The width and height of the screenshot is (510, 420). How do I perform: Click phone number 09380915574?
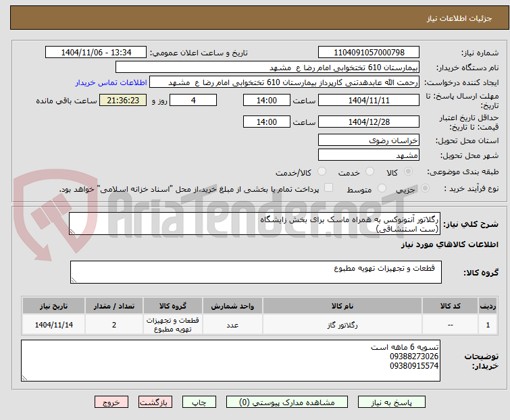pos(414,366)
